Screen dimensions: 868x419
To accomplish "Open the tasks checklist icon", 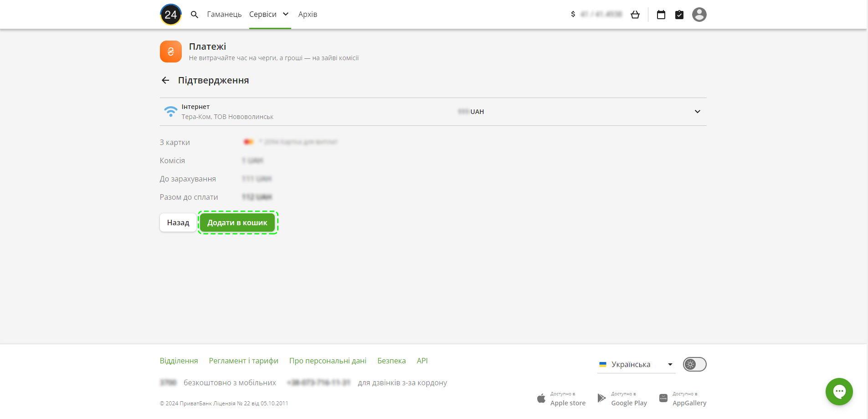I will (679, 15).
